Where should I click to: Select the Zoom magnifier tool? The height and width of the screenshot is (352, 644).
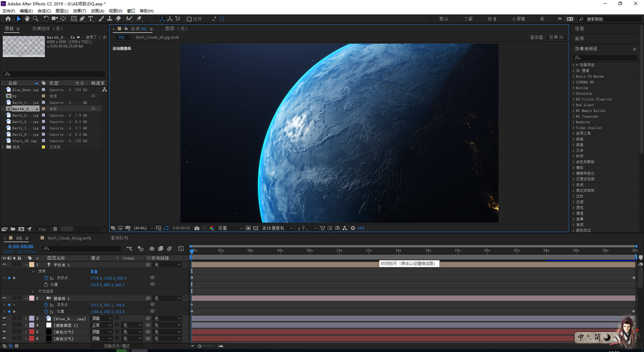[36, 19]
